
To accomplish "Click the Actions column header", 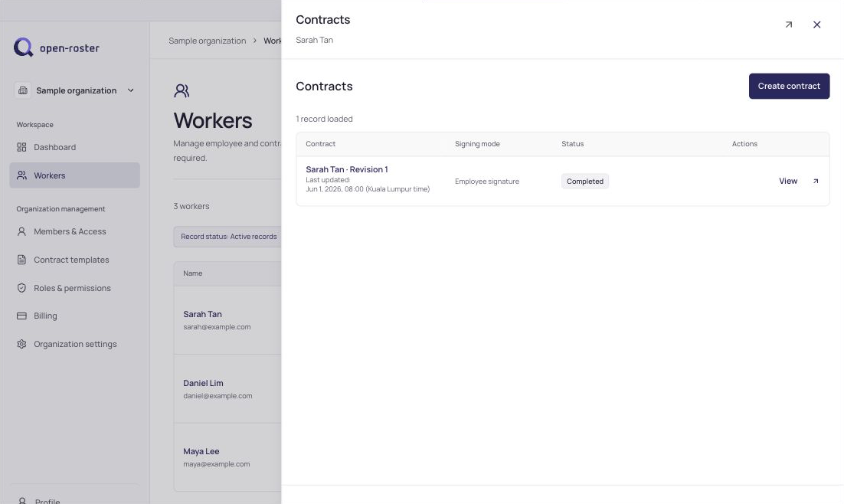I will (x=744, y=144).
